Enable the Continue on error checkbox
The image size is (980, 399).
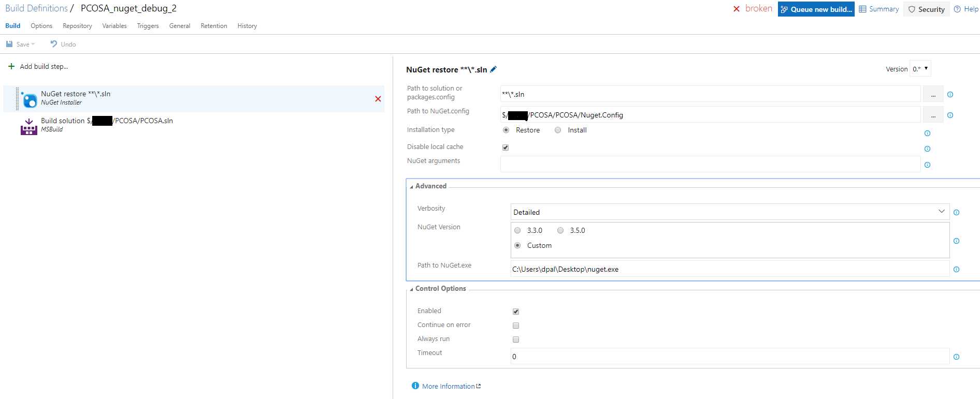[x=516, y=326]
